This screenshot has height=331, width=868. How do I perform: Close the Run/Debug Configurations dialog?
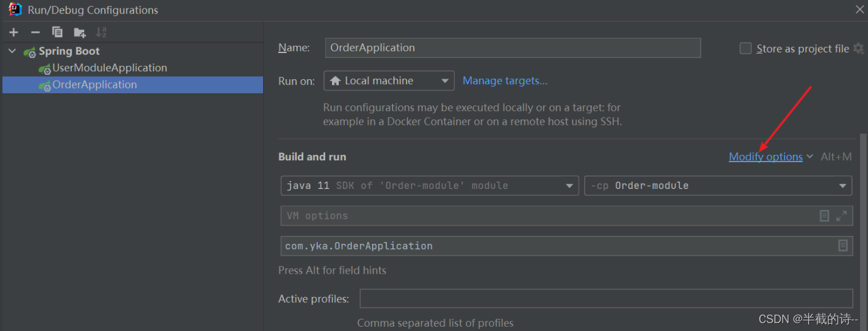859,10
